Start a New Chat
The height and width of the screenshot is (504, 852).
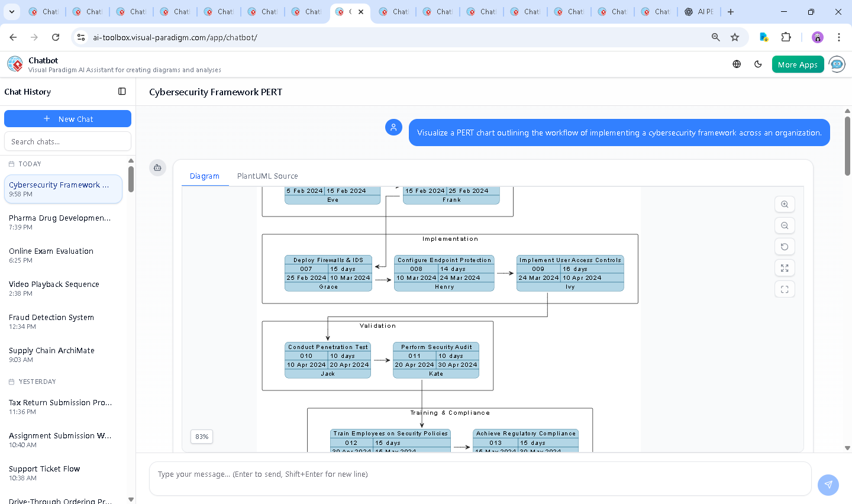point(67,118)
